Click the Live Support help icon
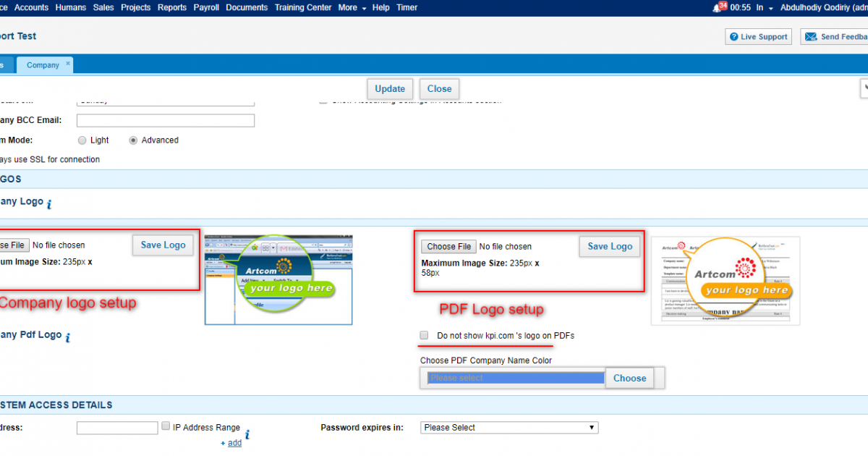Screen dimensions: 868x456 click(x=734, y=37)
